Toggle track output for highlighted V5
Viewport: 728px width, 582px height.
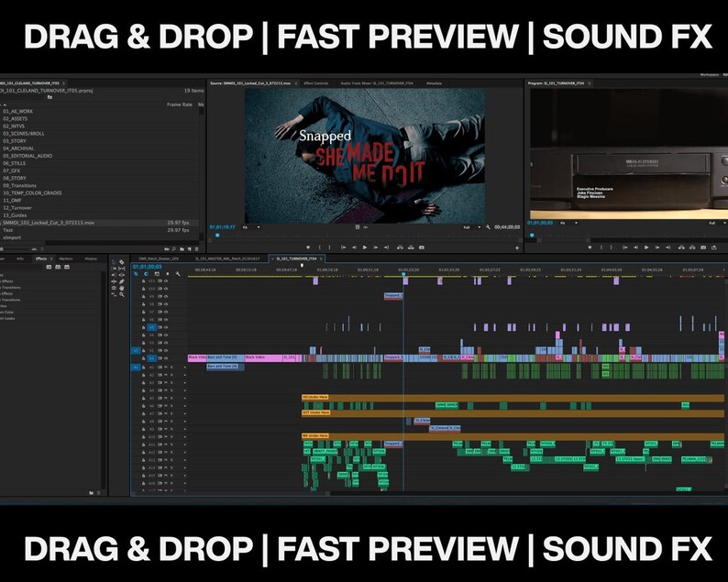click(166, 327)
